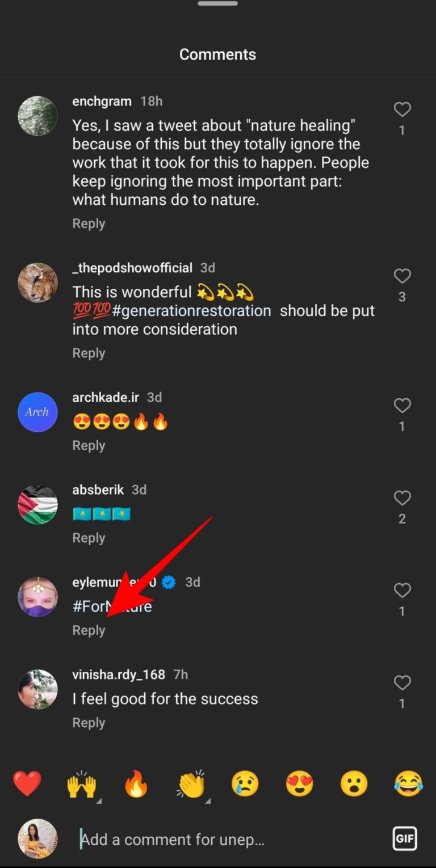
Task: Like vinisha.rdy_168's success comment
Action: pyautogui.click(x=403, y=682)
